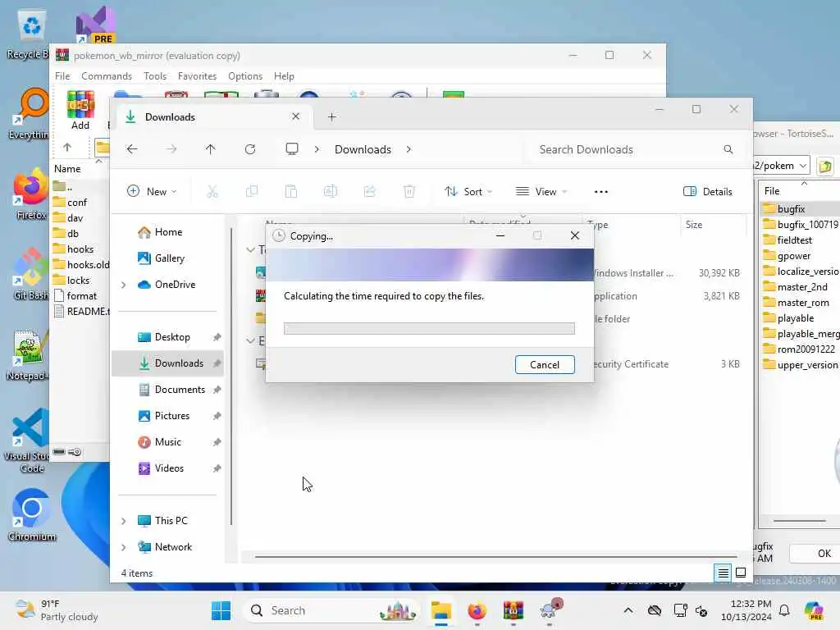Click Up arrow in Downloads Explorer
Screen dimensions: 840x630
click(211, 149)
